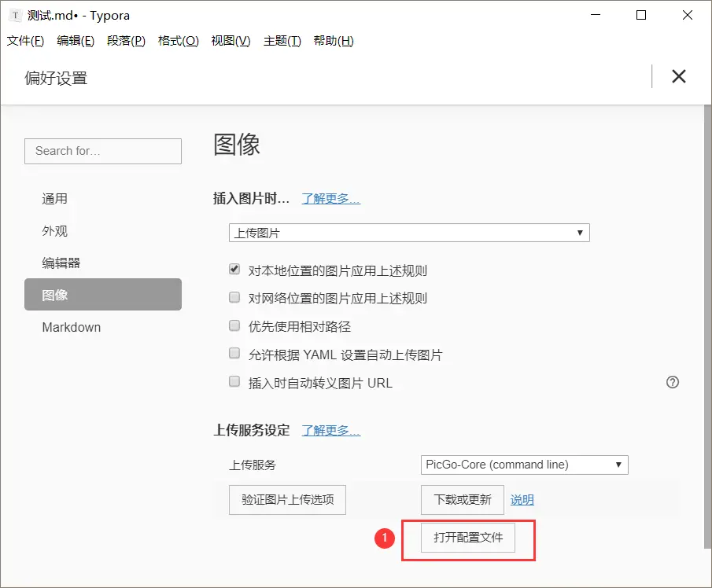Screen dimensions: 712x588
Task: Open the 帮助(H) menu
Action: pos(334,41)
